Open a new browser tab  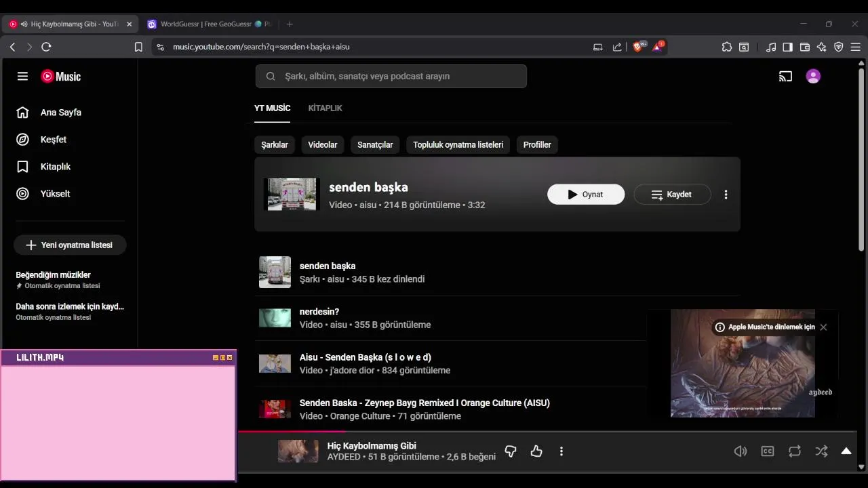[x=290, y=24]
